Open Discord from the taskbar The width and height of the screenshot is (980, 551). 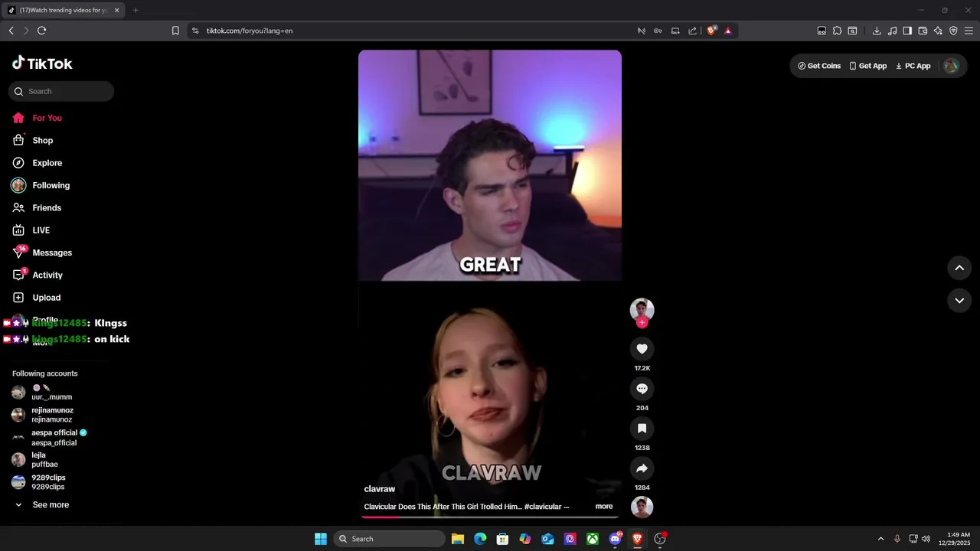(x=615, y=539)
